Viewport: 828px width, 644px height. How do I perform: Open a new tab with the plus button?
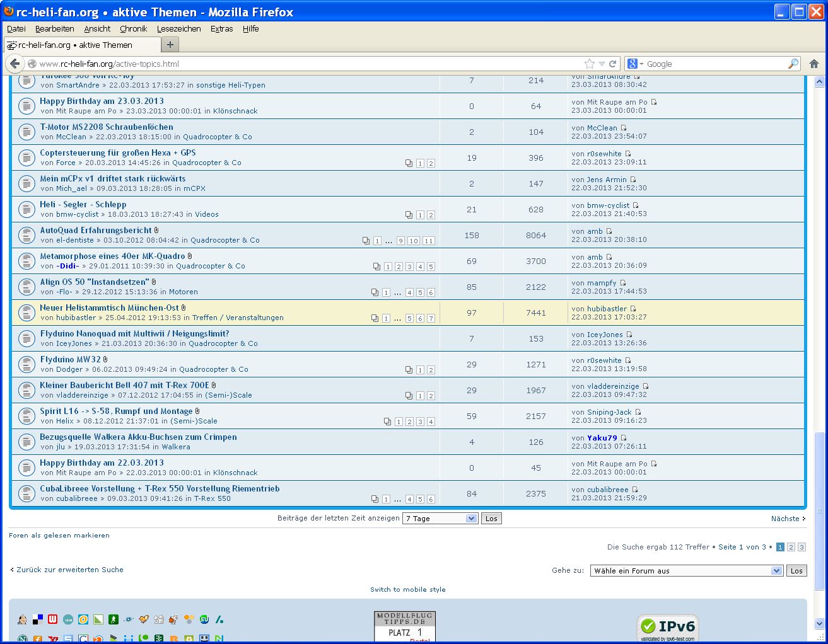click(x=170, y=45)
